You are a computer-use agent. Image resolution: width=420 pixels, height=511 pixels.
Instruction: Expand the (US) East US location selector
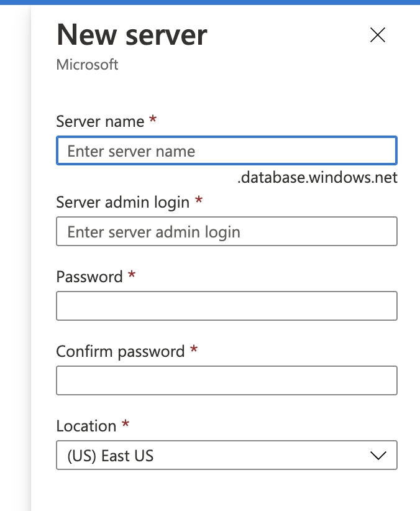tap(227, 455)
